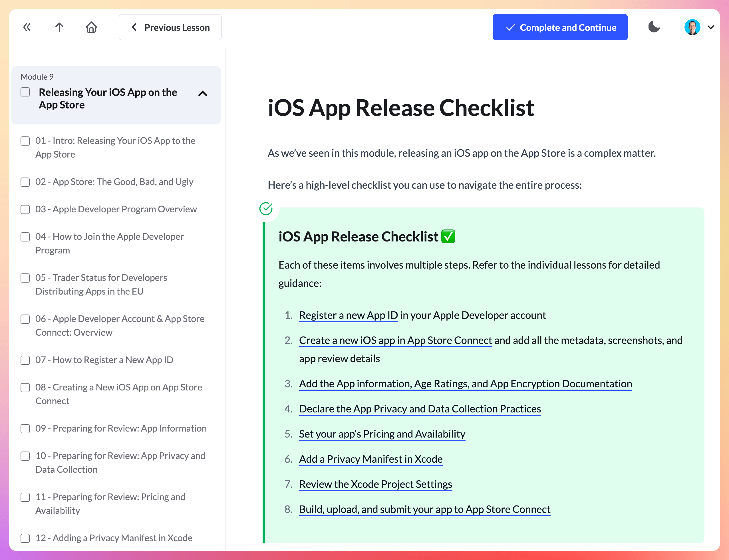Viewport: 729px width, 560px height.
Task: Open Set your app's Pricing and Availability link
Action: pos(382,434)
